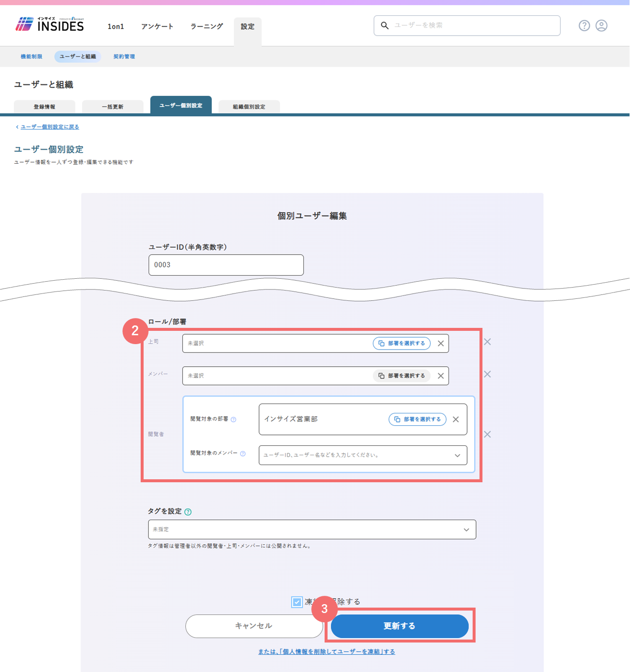Click help icon next to 閲覧対象の部署
The width and height of the screenshot is (630, 672).
[234, 419]
